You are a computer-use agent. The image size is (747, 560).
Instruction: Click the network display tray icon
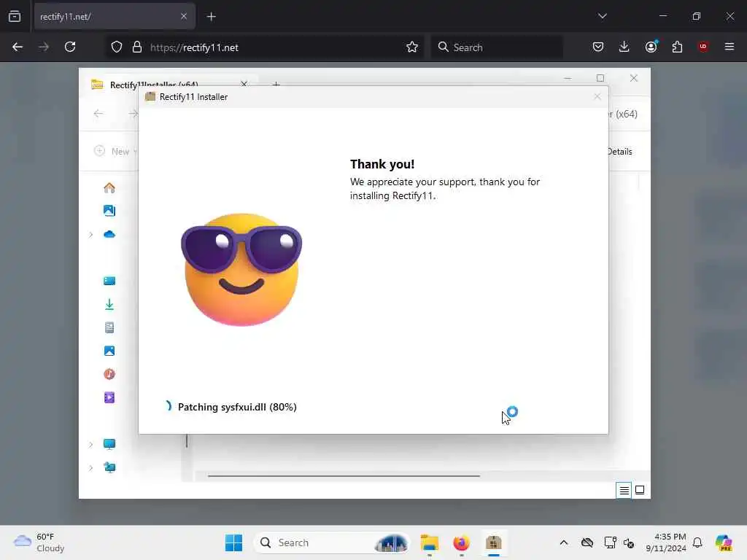610,542
